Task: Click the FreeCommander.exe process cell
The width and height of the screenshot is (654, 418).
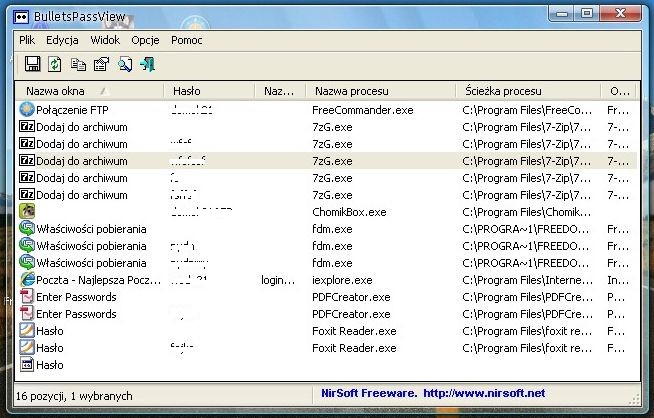Action: tap(362, 110)
